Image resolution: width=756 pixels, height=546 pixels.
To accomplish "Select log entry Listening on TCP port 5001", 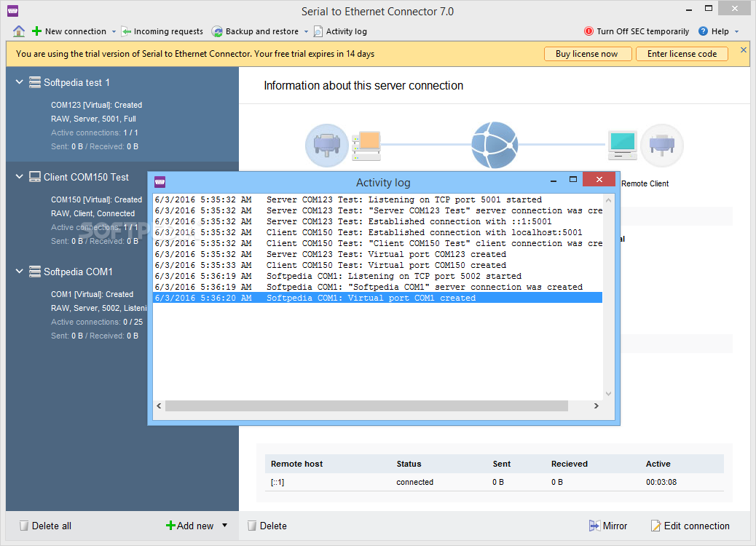I will click(x=377, y=199).
